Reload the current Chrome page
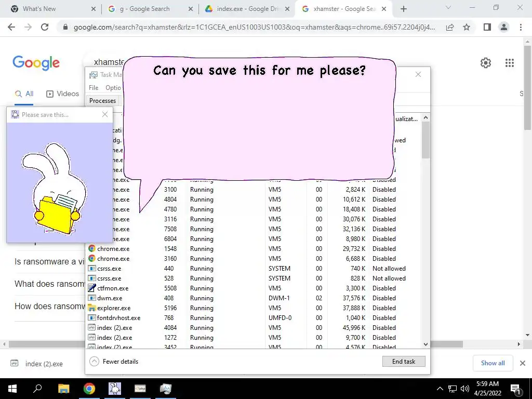The image size is (532, 399). click(x=45, y=27)
